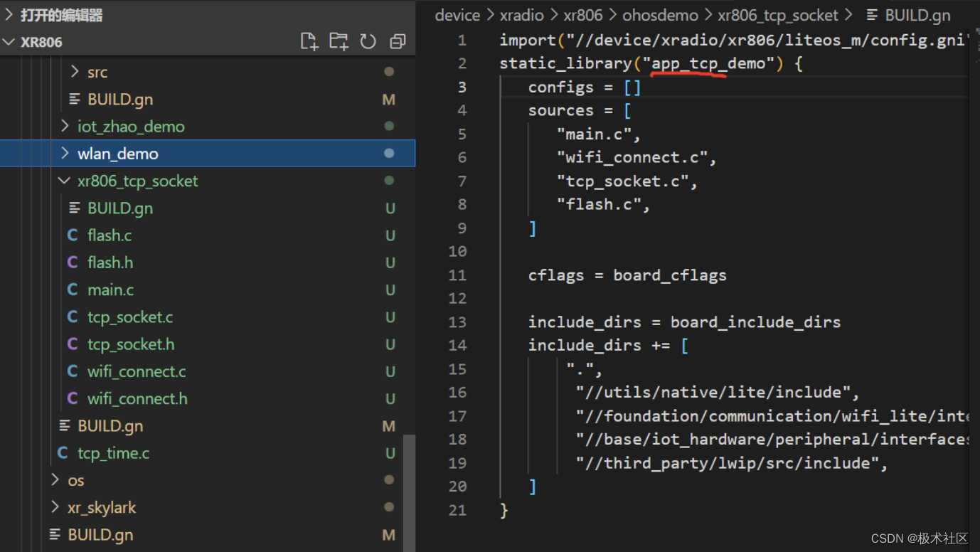Open the BUILD.gn below xr_skylark
The width and height of the screenshot is (980, 552).
click(x=100, y=535)
